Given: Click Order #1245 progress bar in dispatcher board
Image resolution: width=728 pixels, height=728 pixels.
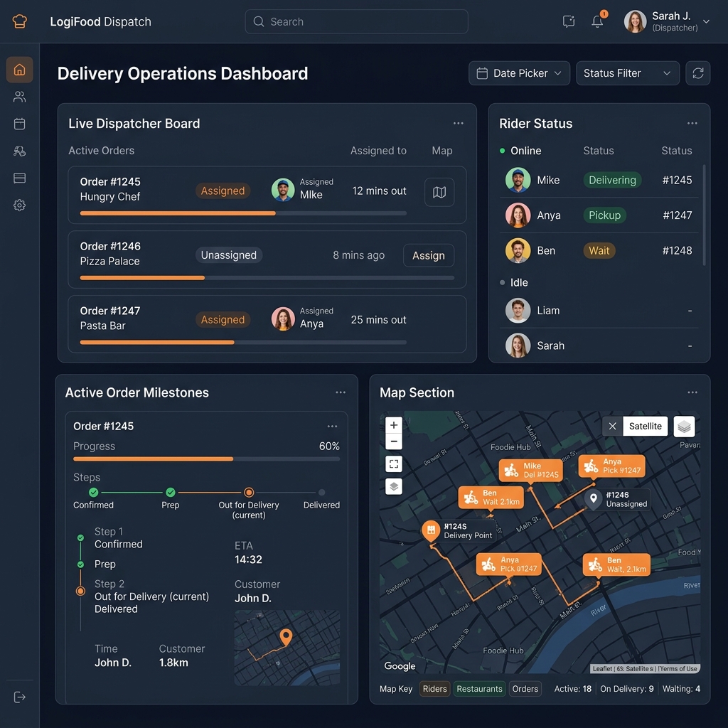Looking at the screenshot, I should point(243,213).
